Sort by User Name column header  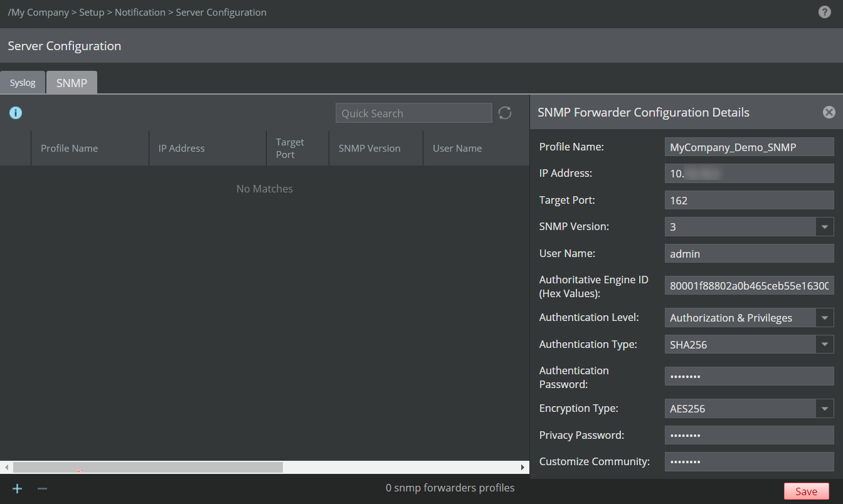tap(476, 148)
